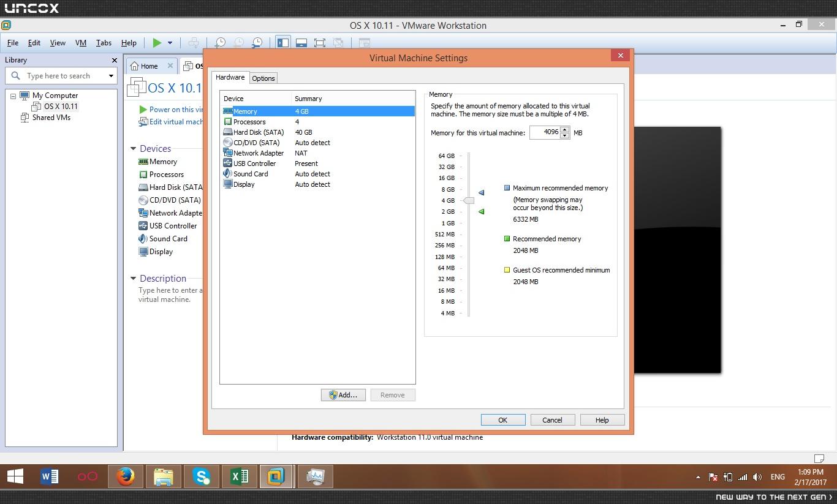Collapse the My Computer tree node
The width and height of the screenshot is (837, 504).
[13, 96]
